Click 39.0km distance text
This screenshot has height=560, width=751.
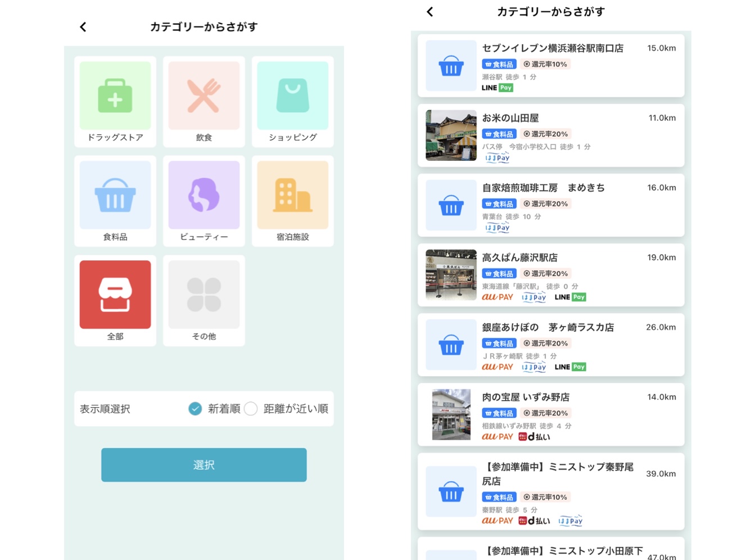pyautogui.click(x=661, y=474)
